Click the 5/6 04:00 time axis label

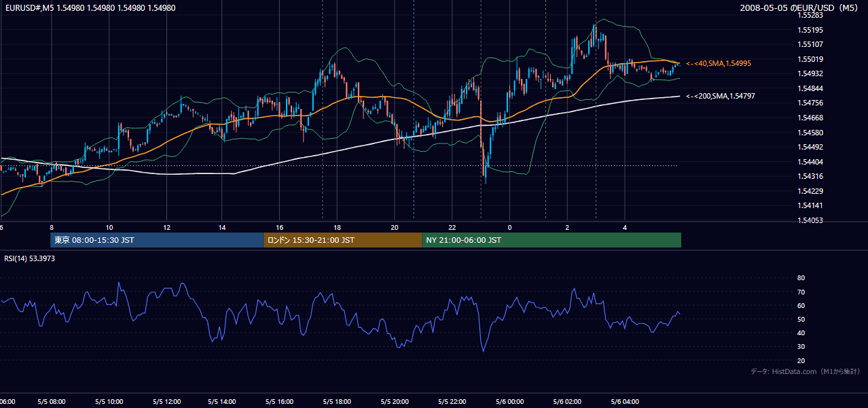pyautogui.click(x=624, y=402)
